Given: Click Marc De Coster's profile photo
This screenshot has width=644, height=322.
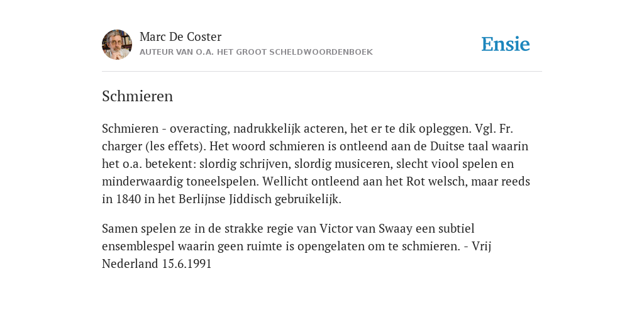Looking at the screenshot, I should pyautogui.click(x=117, y=45).
